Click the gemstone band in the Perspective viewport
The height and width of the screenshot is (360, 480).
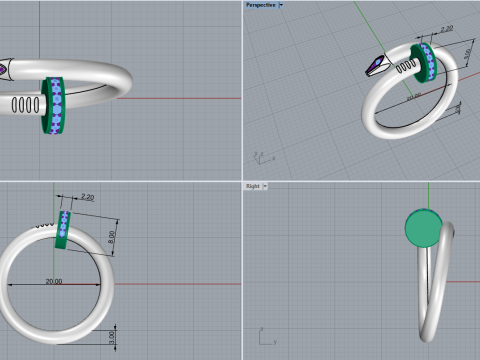point(428,61)
